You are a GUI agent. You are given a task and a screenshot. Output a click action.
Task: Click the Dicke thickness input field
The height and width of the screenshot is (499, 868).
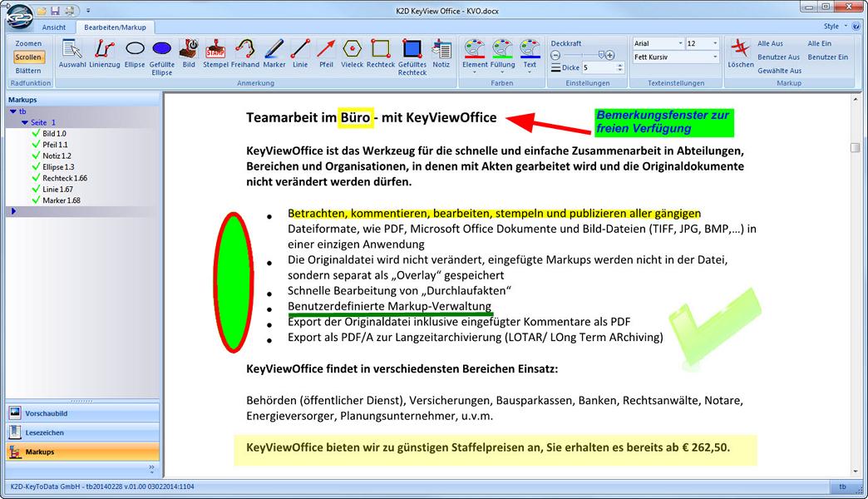tap(598, 67)
